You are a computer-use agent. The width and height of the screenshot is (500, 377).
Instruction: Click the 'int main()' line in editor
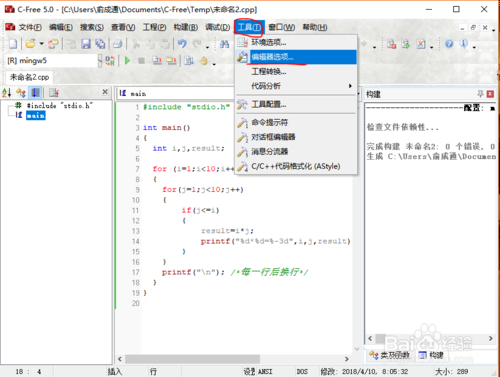167,128
